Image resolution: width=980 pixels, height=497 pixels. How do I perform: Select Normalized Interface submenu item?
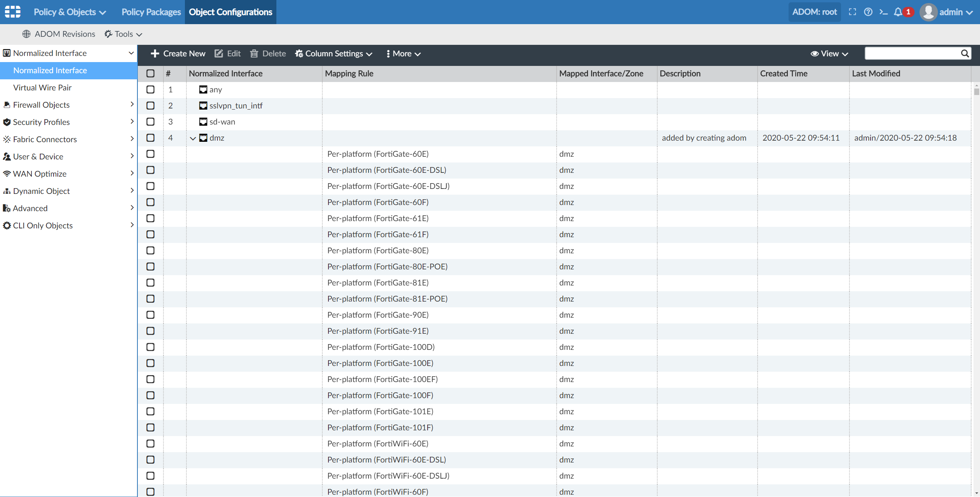pos(69,71)
